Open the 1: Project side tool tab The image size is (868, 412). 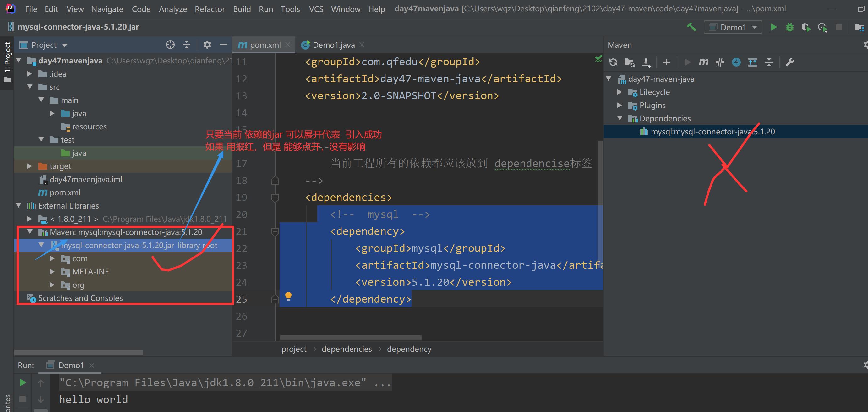tap(7, 62)
